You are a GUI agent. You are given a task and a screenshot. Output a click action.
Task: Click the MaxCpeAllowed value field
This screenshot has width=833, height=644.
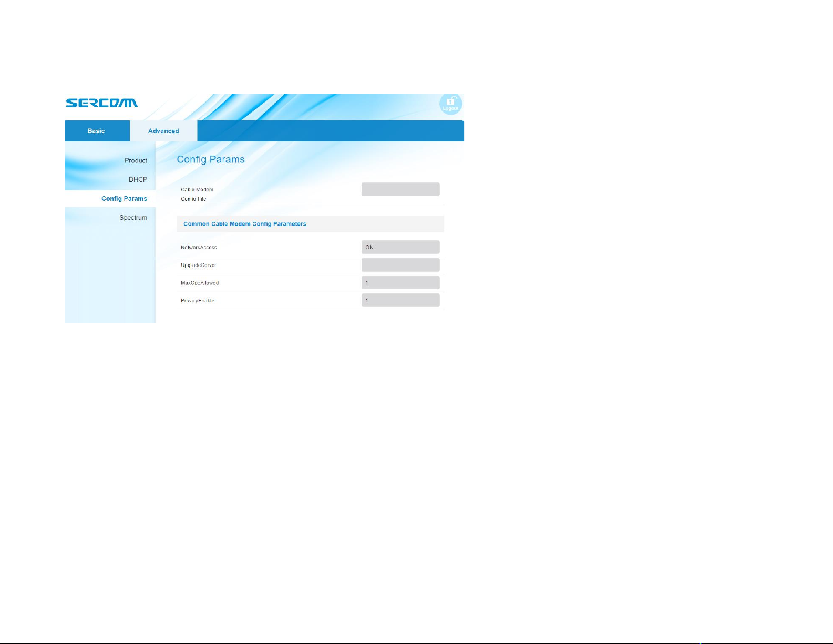tap(400, 283)
